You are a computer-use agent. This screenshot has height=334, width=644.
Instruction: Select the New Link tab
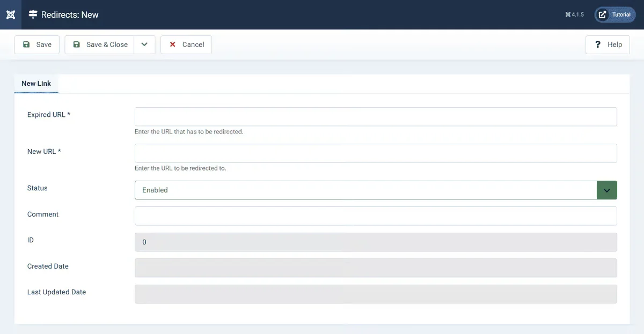[36, 84]
